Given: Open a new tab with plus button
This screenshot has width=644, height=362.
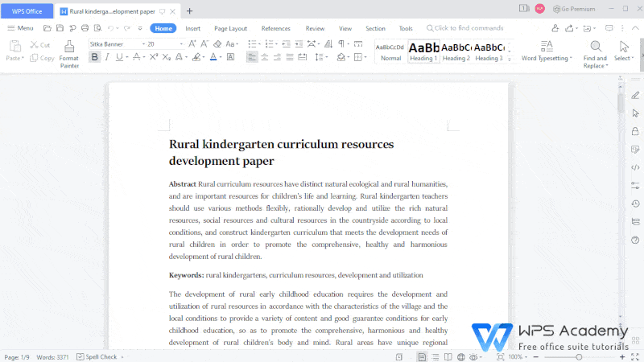Looking at the screenshot, I should coord(189,11).
